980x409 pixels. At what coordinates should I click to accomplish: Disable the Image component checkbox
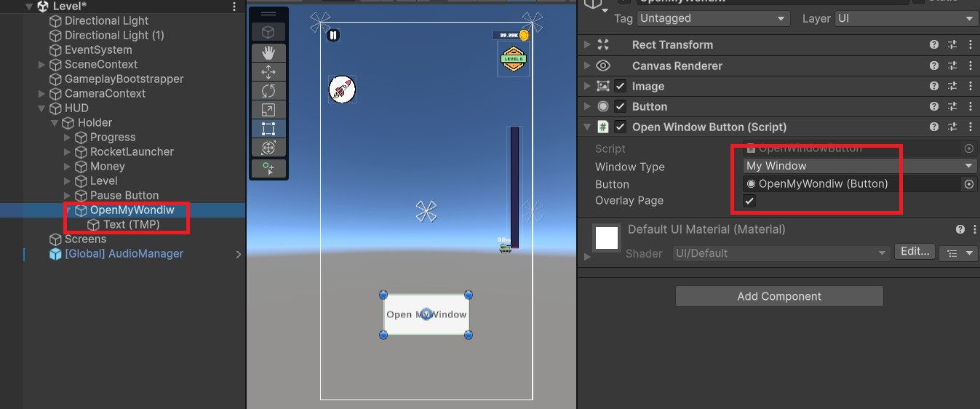click(x=620, y=86)
